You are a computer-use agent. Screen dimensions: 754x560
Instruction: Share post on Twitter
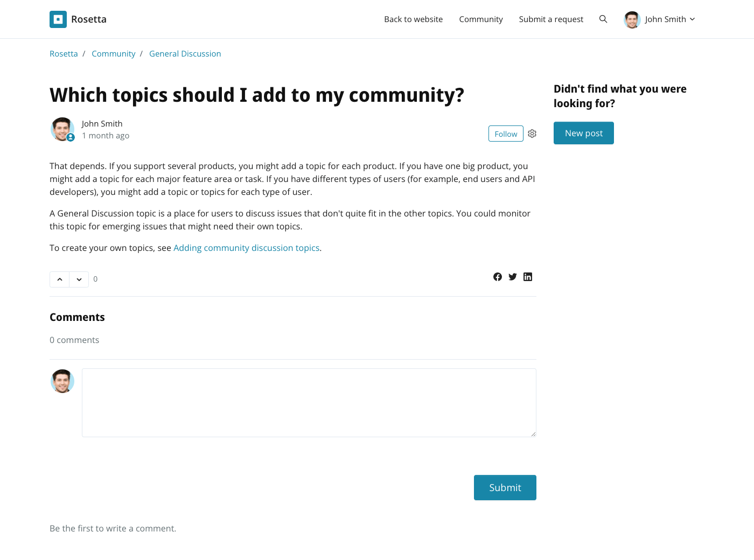click(513, 277)
